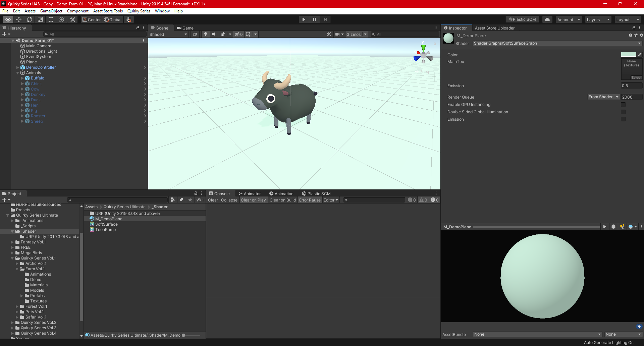The height and width of the screenshot is (346, 644).
Task: Toggle scene view audio
Action: (x=214, y=34)
